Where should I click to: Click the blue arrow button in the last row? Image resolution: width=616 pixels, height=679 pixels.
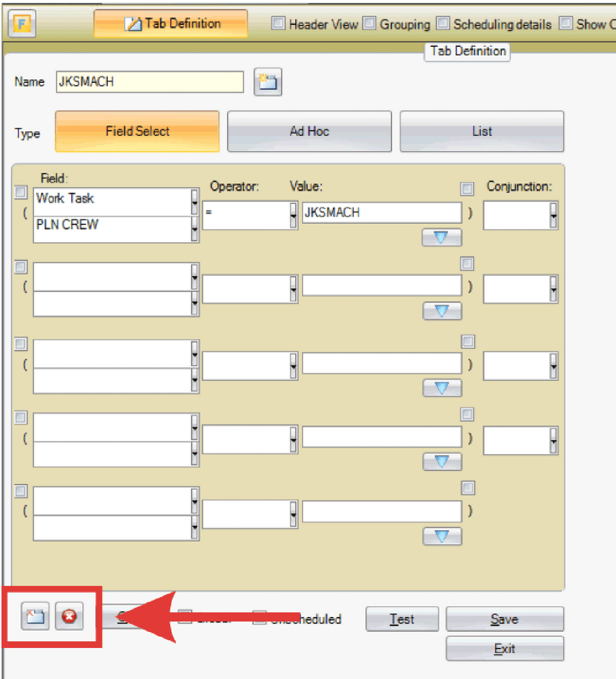442,536
